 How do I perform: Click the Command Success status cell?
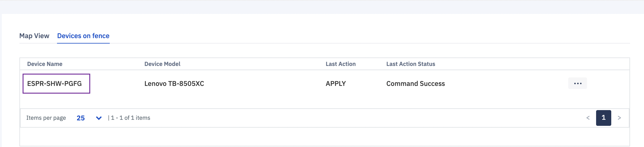point(416,83)
